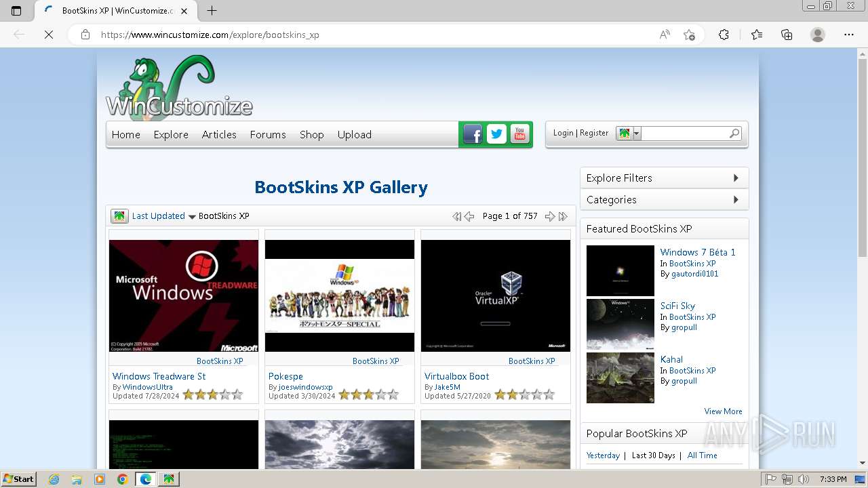
Task: Stop page loading in browser toolbar
Action: click(x=49, y=35)
